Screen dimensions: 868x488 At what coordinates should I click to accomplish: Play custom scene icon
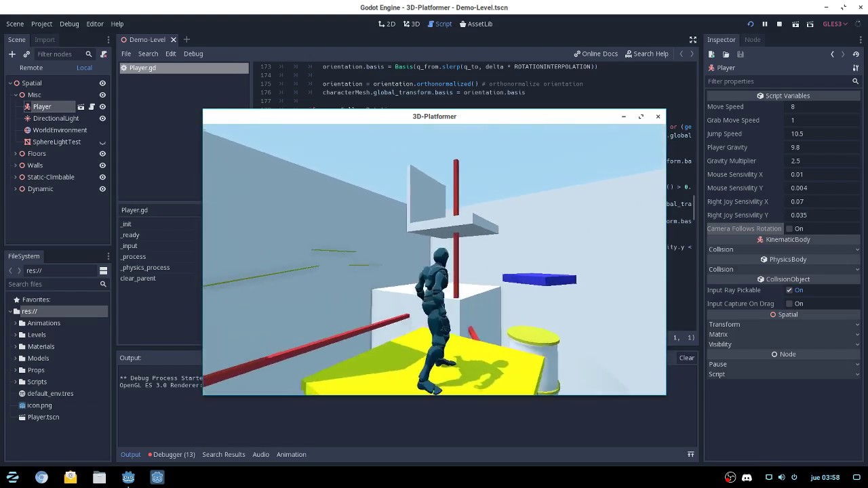[810, 24]
